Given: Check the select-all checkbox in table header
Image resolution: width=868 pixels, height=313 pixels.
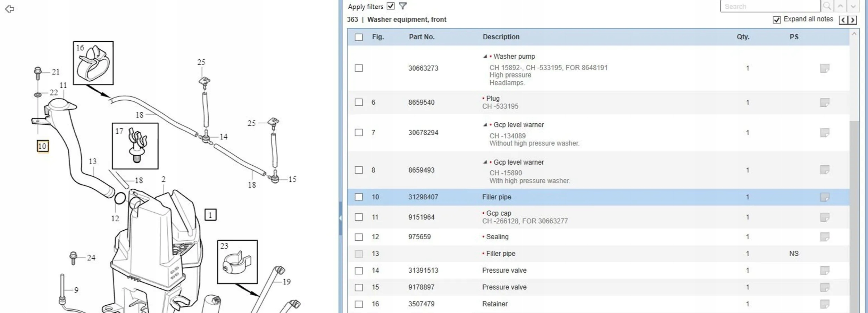Looking at the screenshot, I should pos(359,37).
